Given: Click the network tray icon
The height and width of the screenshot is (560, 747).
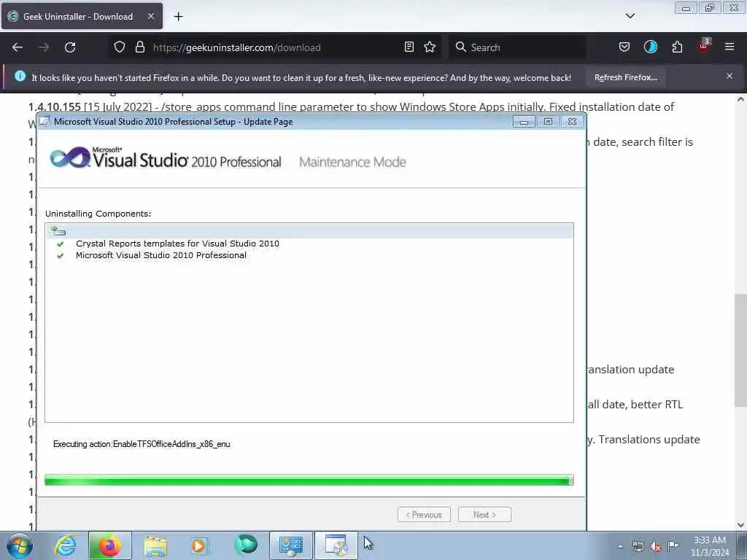Looking at the screenshot, I should pos(638,547).
